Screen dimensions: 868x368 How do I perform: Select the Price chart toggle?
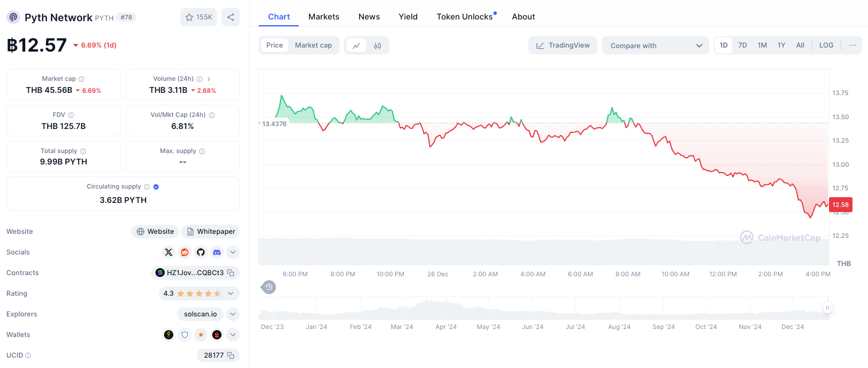[275, 45]
